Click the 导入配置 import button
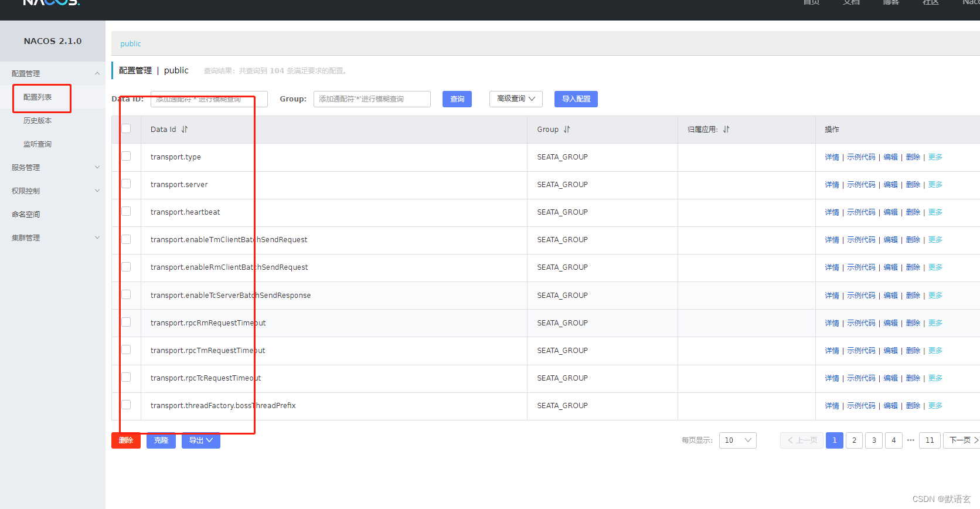This screenshot has width=980, height=509. tap(576, 99)
